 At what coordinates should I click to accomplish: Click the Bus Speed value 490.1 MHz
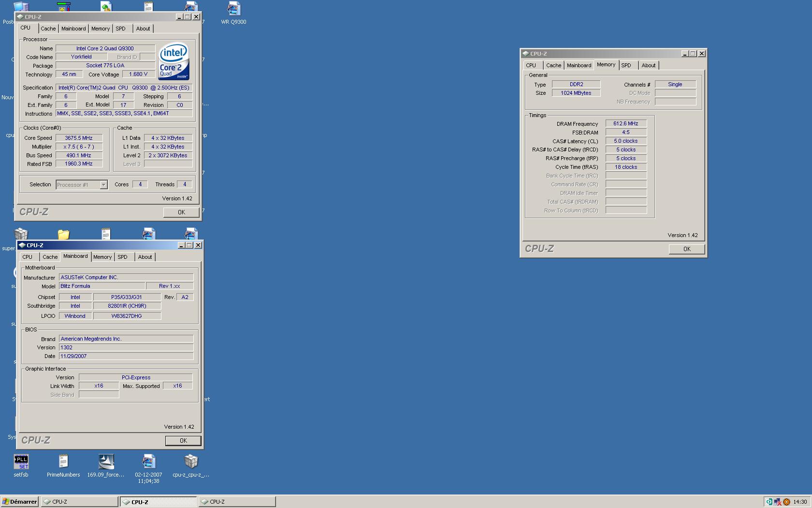pos(79,155)
